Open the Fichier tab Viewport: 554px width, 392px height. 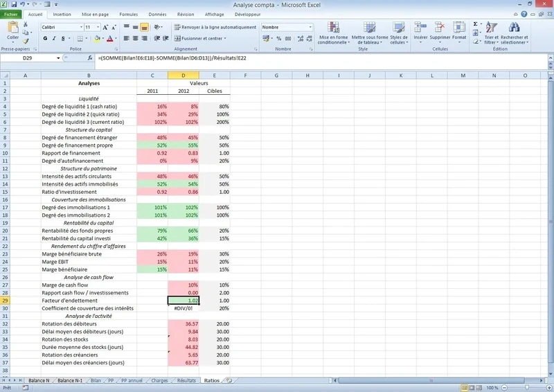11,15
